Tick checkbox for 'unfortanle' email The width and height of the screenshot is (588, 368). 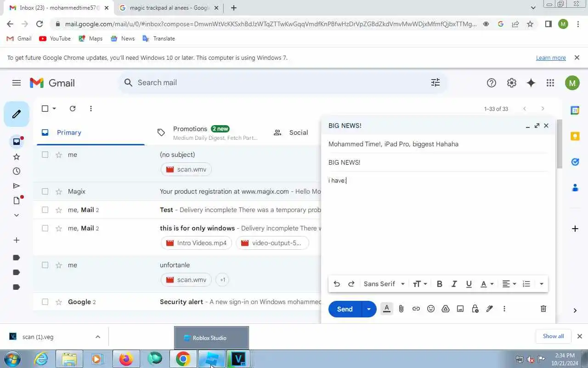pos(45,265)
